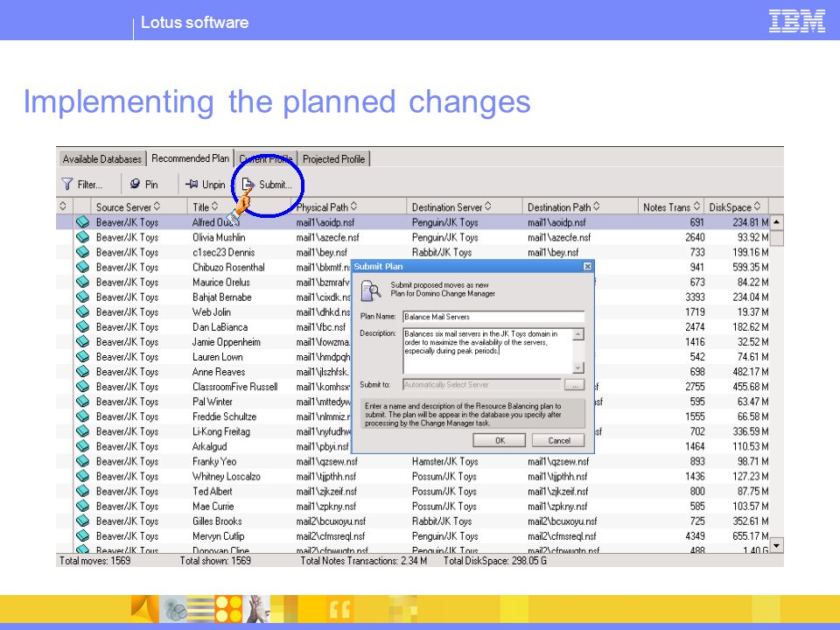Close the Submit Plan dialog
Screen dimensions: 840x630
[587, 266]
